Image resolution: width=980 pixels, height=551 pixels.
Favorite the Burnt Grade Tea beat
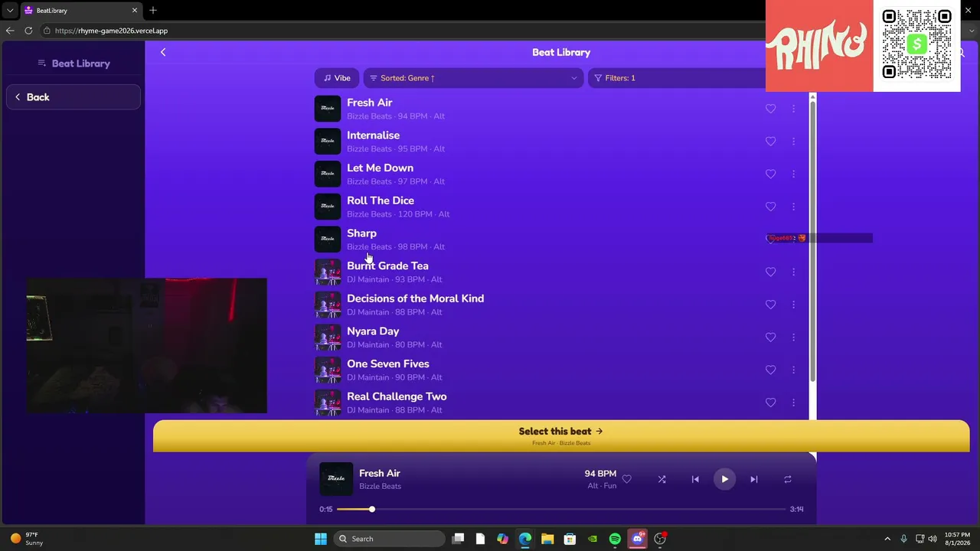[770, 272]
